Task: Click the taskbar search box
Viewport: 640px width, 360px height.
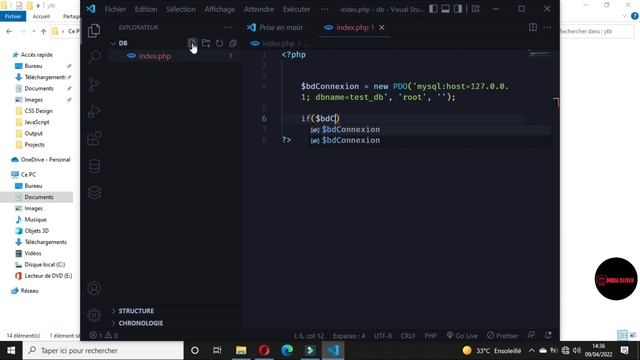Action: [103, 350]
